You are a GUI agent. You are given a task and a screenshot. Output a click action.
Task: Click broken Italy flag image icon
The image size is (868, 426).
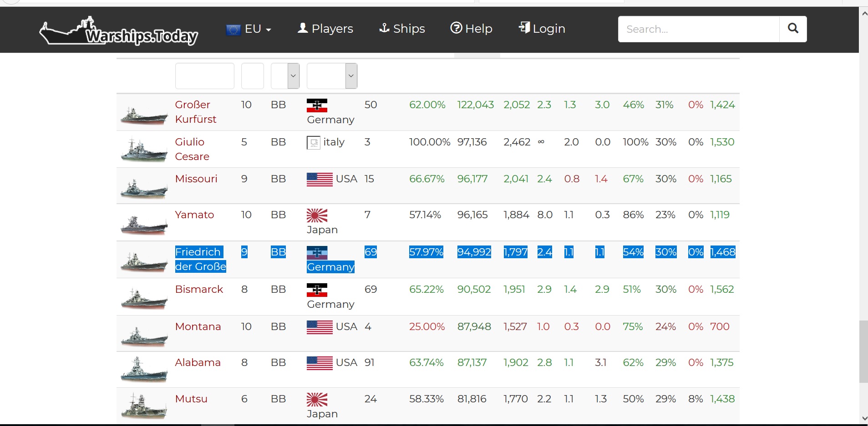314,143
